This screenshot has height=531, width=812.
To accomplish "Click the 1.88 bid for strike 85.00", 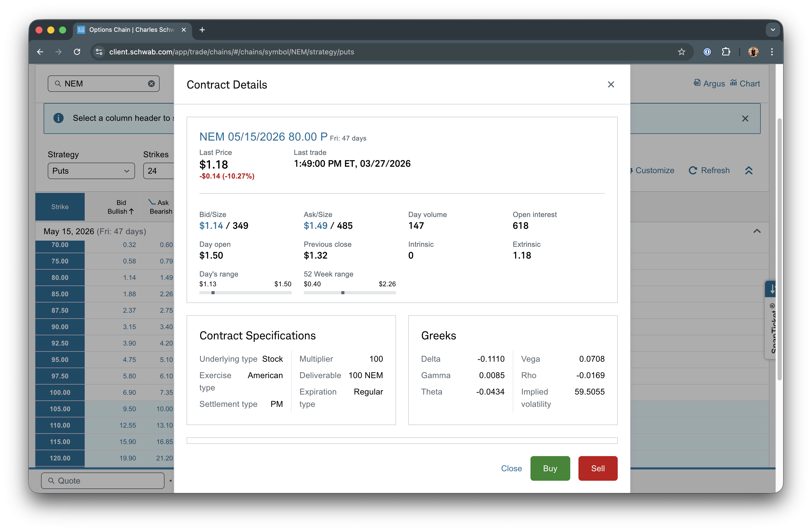I will coord(129,294).
